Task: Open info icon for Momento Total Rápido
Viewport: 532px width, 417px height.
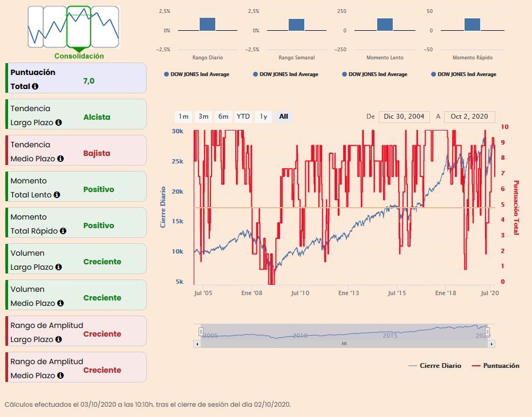Action: (x=63, y=231)
